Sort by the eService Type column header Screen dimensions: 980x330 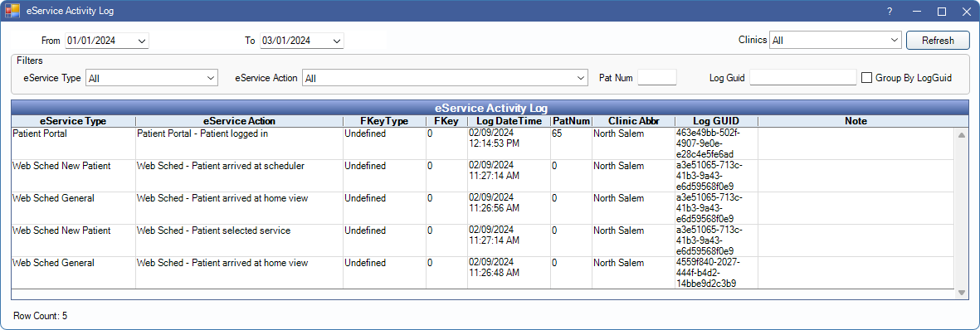point(73,121)
